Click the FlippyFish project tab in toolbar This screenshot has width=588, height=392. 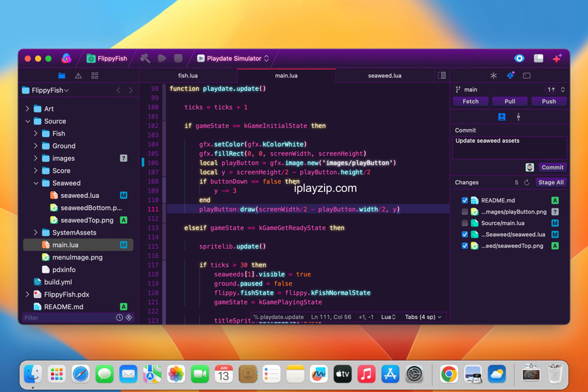(107, 58)
